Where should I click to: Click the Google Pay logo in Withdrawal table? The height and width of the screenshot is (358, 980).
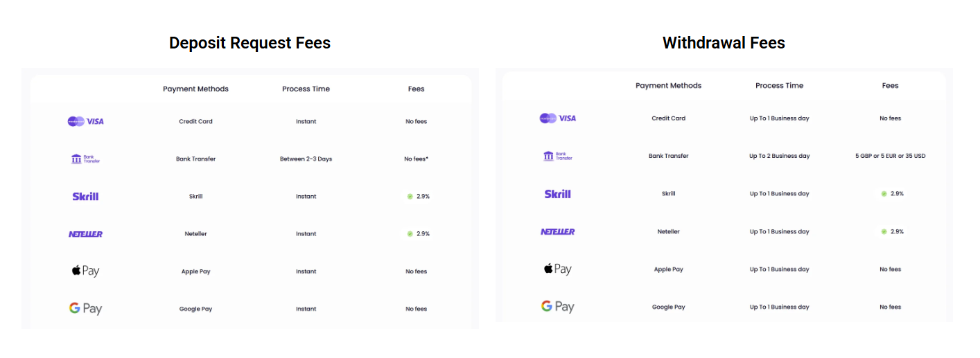pos(557,306)
